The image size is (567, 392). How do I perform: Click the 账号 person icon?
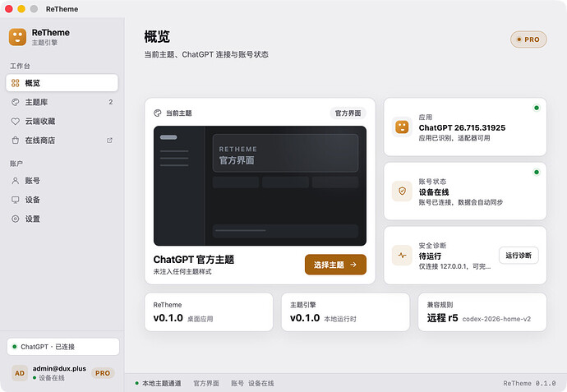tap(15, 181)
